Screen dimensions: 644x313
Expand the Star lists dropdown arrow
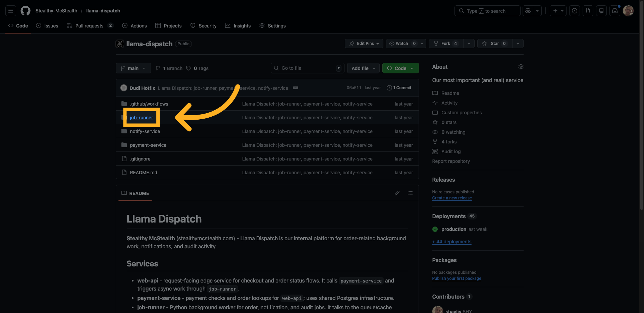click(x=518, y=44)
